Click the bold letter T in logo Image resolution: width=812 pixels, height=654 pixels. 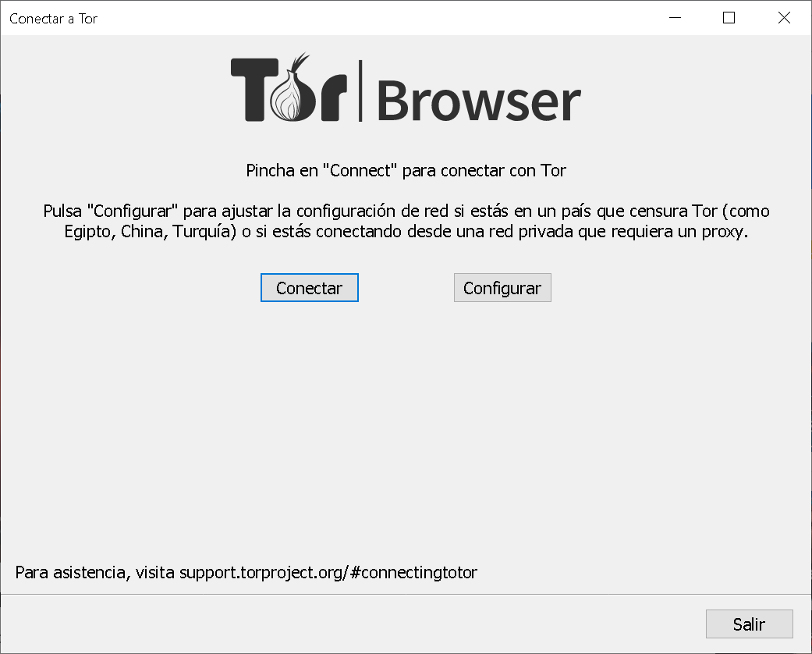(x=254, y=90)
